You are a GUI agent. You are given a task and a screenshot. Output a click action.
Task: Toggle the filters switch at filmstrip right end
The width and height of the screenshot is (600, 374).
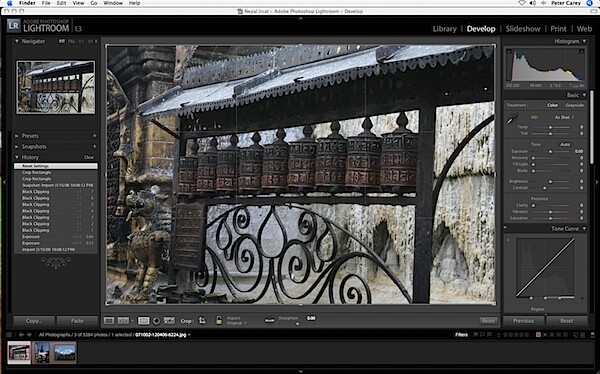click(592, 335)
